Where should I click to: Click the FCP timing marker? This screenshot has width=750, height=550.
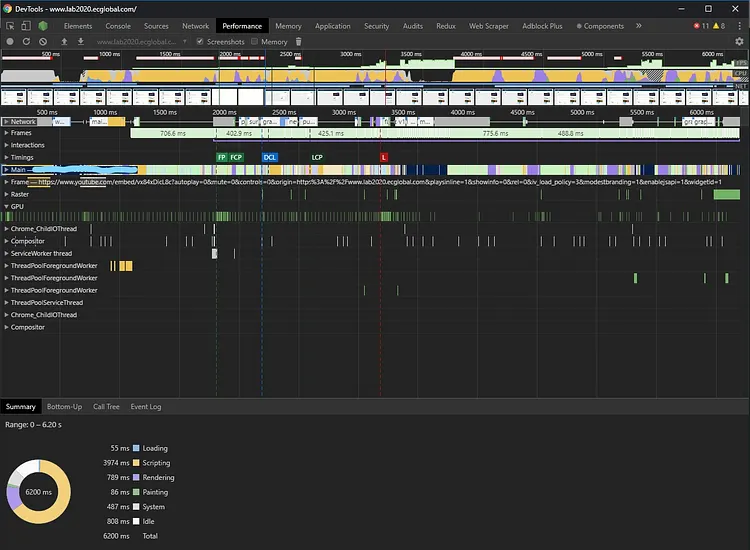click(236, 157)
